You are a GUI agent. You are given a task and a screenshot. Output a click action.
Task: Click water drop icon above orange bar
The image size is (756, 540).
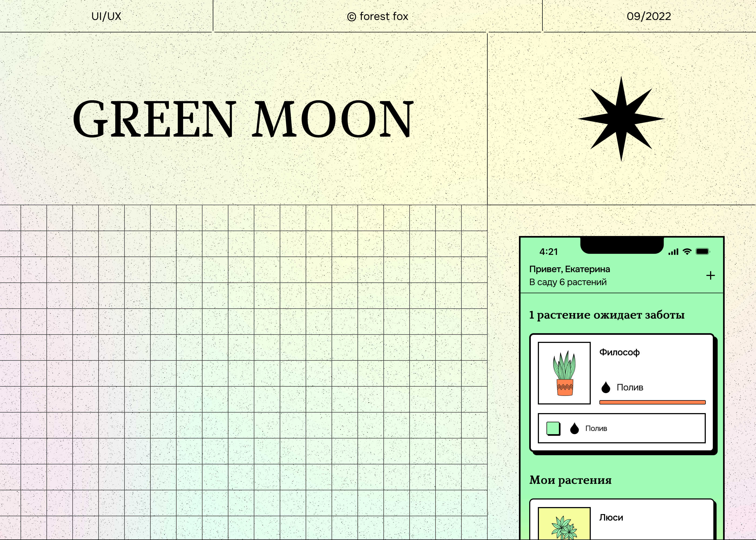pos(606,387)
